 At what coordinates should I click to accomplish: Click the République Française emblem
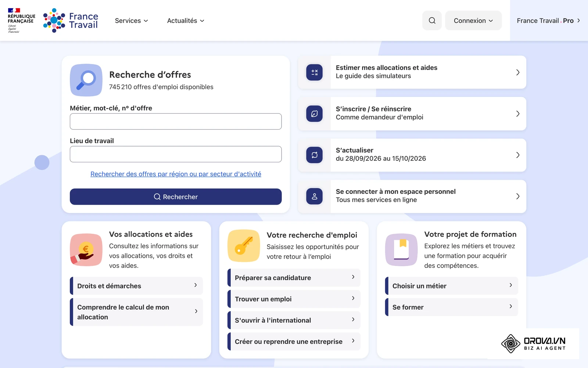(21, 21)
